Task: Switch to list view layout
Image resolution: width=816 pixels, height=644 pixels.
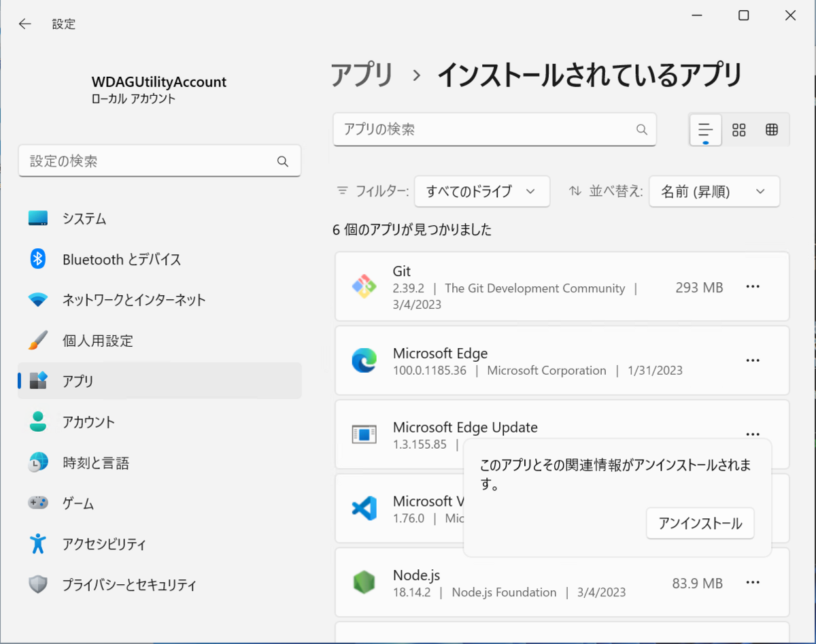Action: point(706,129)
